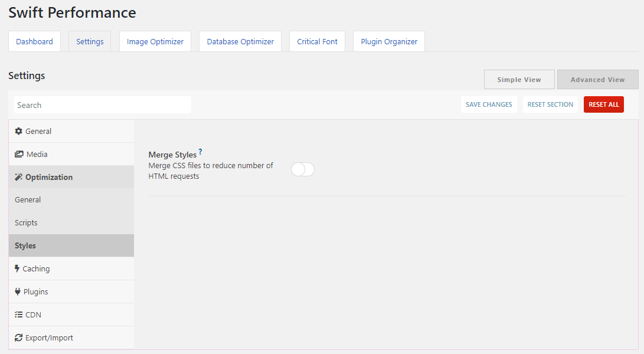Open the Merge Styles help question mark
This screenshot has height=354, width=644.
201,152
